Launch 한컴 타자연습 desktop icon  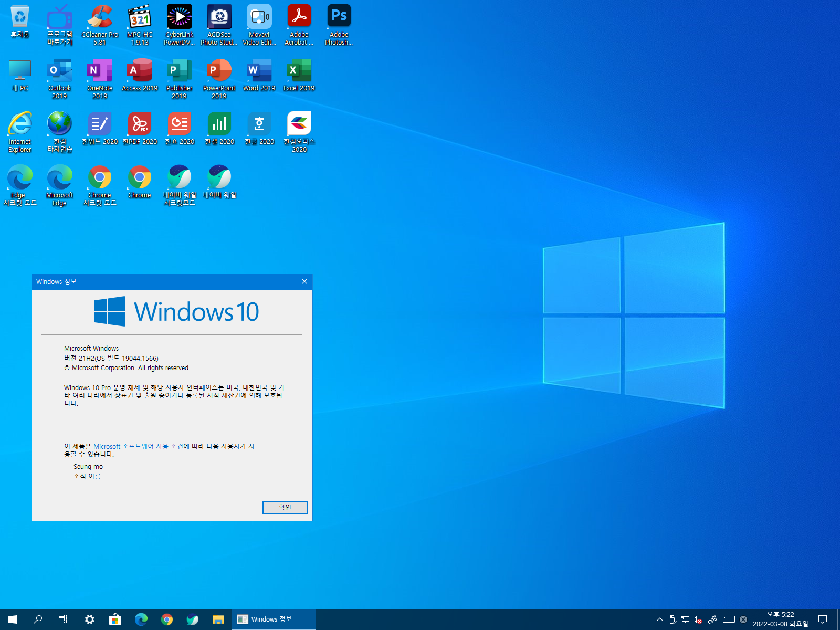[60, 132]
